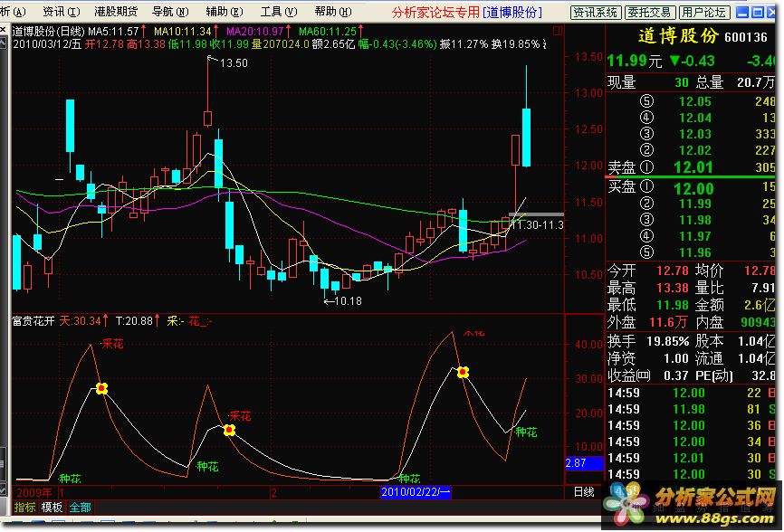The width and height of the screenshot is (784, 532).
Task: Click the blue 2.87 value box
Action: pos(584,463)
